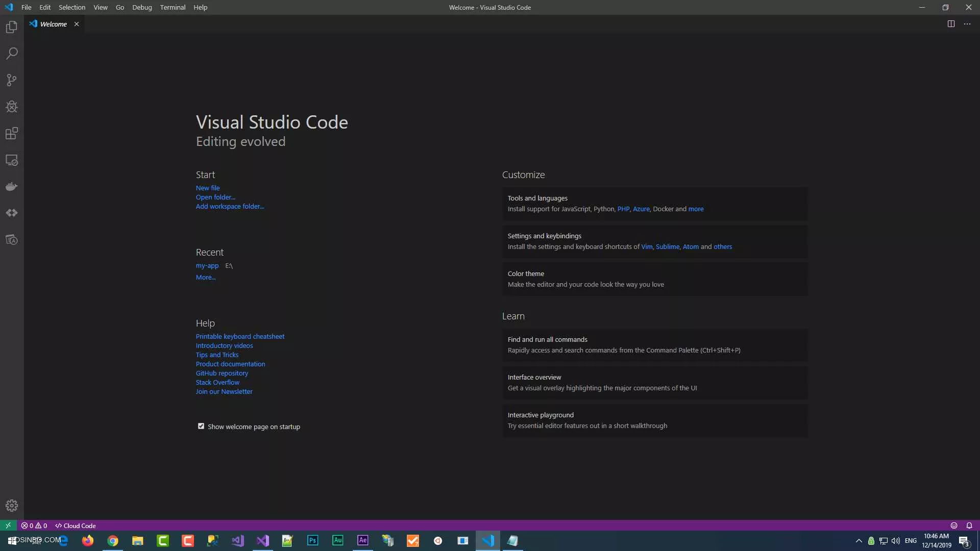Open the Debug menu

point(142,7)
